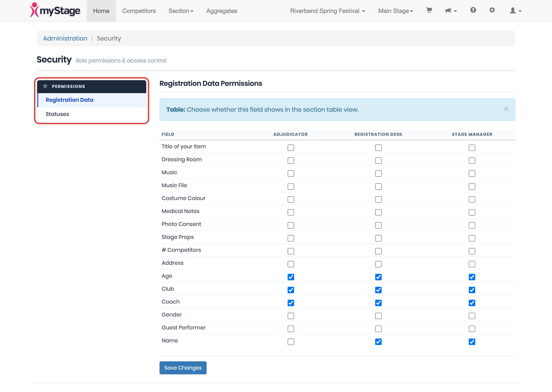Check Adjudicator for Name
The width and height of the screenshot is (552, 392).
[x=291, y=342]
